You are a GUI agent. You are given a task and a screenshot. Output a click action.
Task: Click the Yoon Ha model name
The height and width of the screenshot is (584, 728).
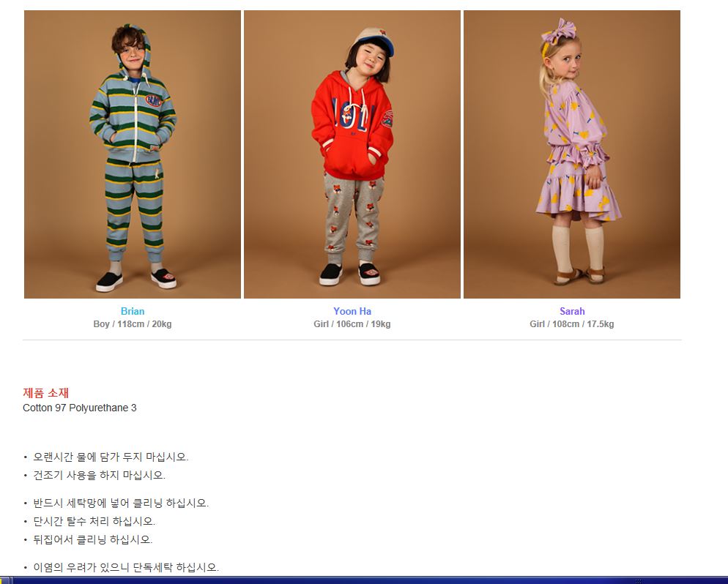coord(352,311)
